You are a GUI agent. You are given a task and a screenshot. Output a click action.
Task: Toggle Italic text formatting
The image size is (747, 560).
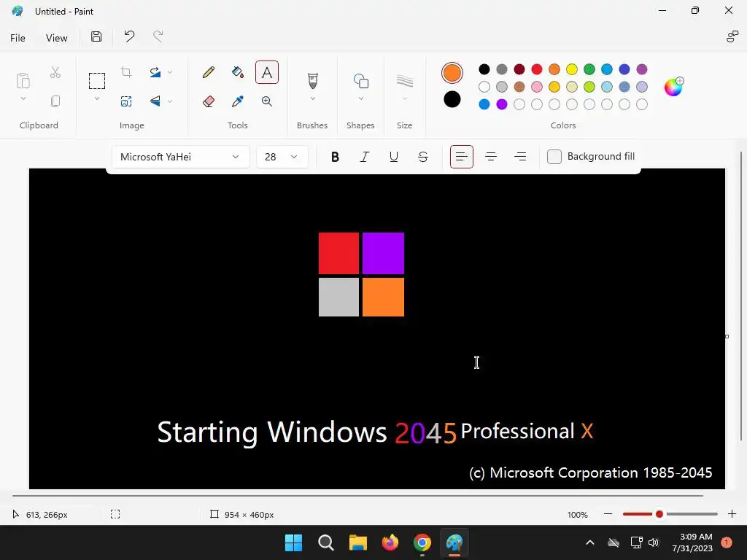coord(365,157)
